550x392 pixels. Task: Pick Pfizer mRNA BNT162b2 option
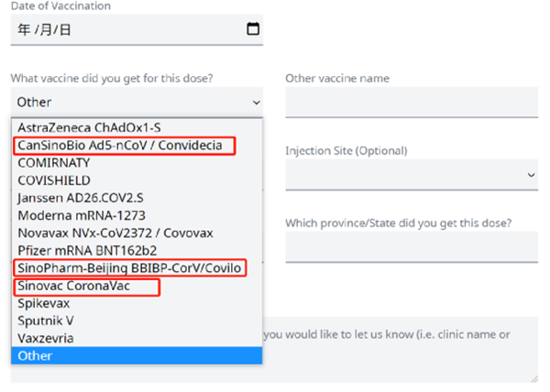pos(137,250)
